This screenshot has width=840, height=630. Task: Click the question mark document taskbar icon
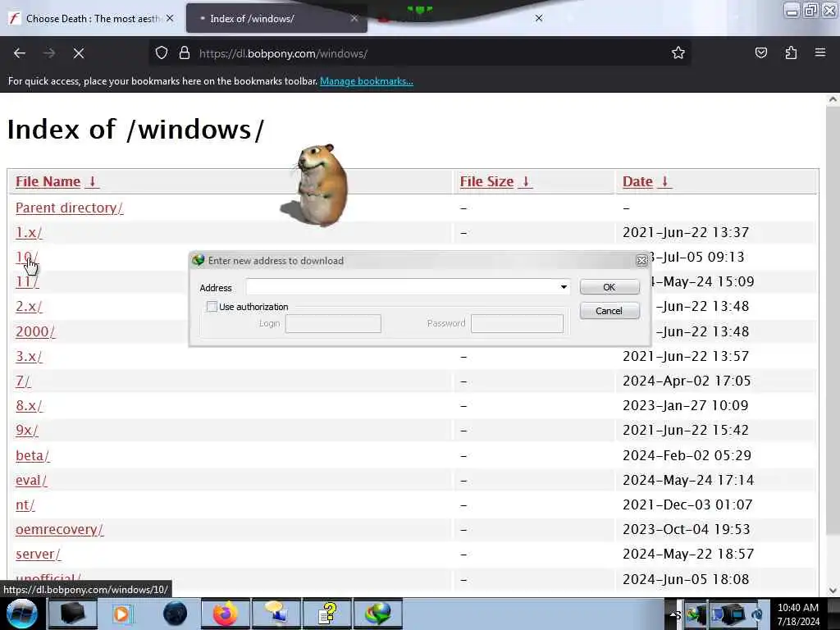326,614
